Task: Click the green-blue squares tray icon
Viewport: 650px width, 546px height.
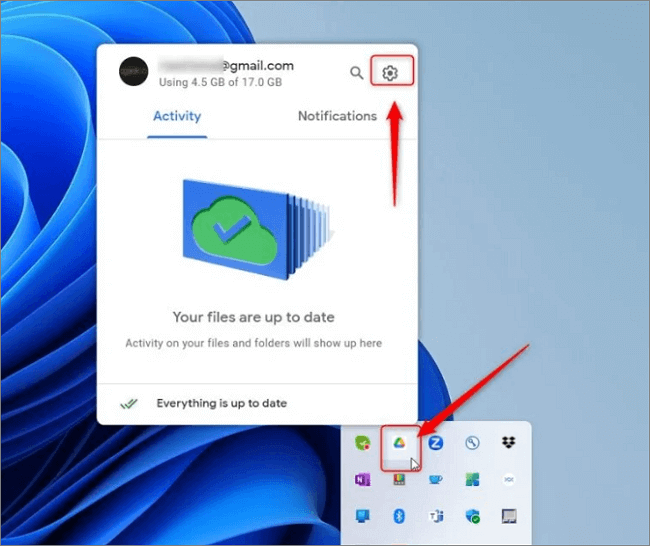Action: [472, 480]
